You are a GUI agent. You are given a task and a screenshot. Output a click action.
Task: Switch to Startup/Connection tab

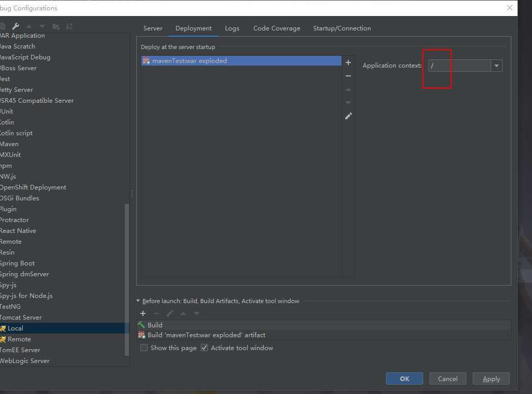pos(342,28)
